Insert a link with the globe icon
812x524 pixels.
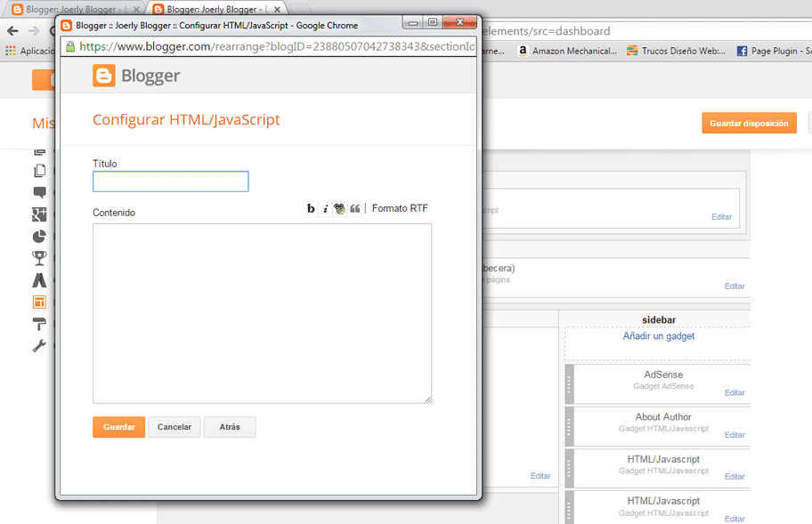tap(340, 208)
